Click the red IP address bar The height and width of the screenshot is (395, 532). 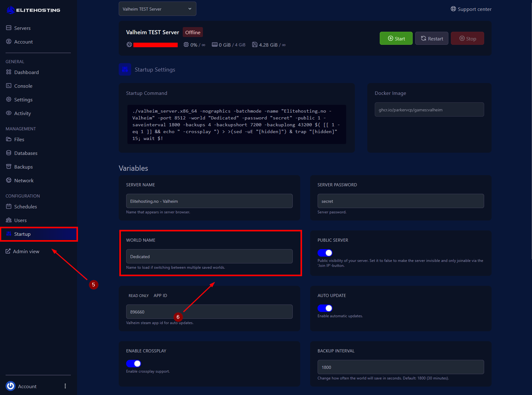pyautogui.click(x=155, y=45)
